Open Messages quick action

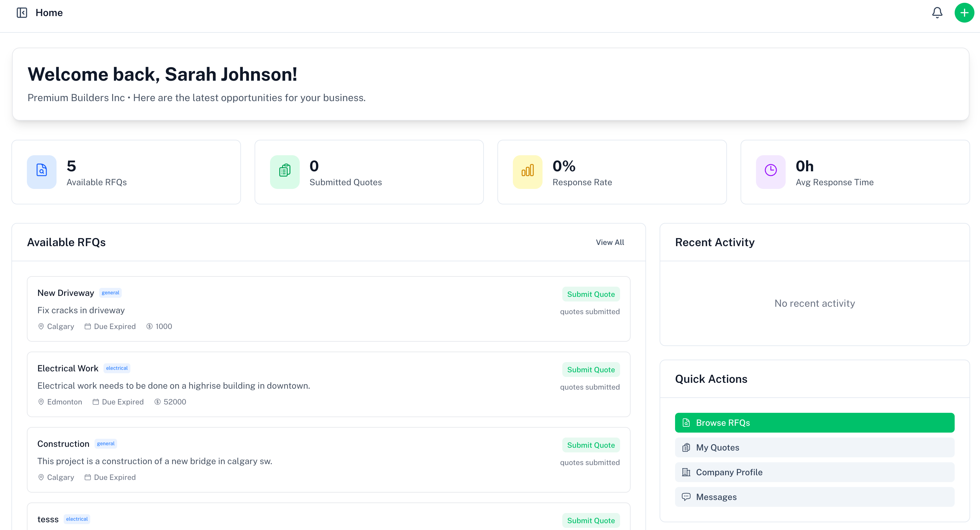click(x=814, y=497)
